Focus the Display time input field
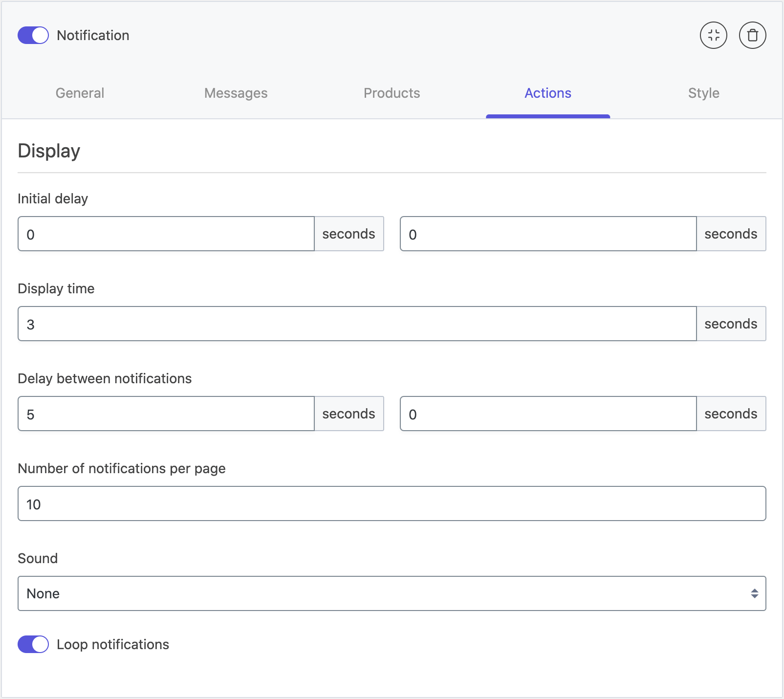 [357, 324]
